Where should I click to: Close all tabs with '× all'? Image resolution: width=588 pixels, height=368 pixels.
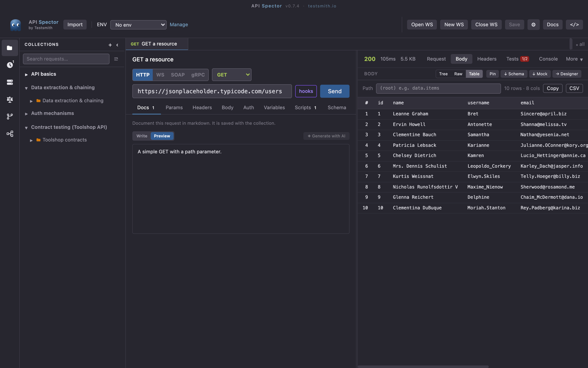pos(580,44)
